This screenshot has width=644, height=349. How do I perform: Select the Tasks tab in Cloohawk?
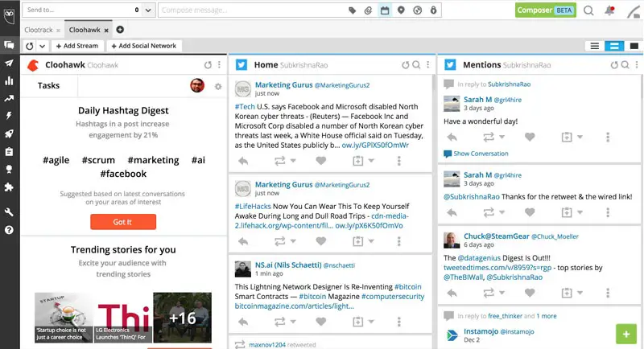(x=48, y=86)
